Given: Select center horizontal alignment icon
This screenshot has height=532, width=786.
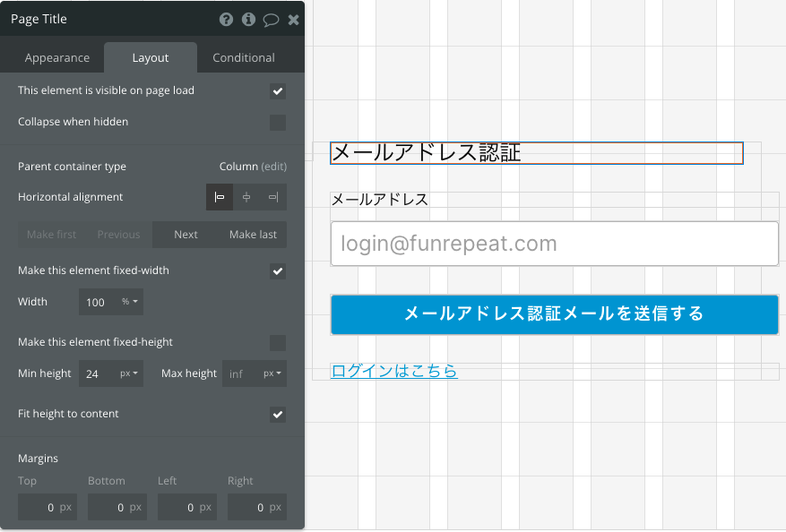Looking at the screenshot, I should coord(246,197).
